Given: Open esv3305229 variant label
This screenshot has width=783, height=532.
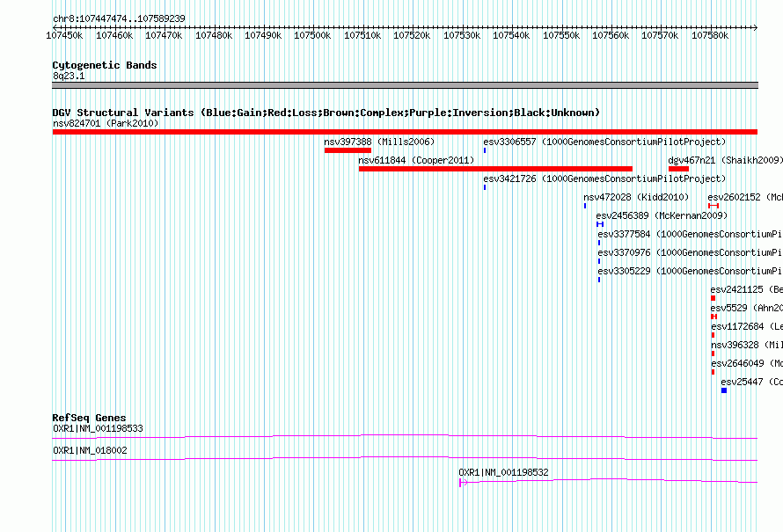Looking at the screenshot, I should (x=690, y=271).
